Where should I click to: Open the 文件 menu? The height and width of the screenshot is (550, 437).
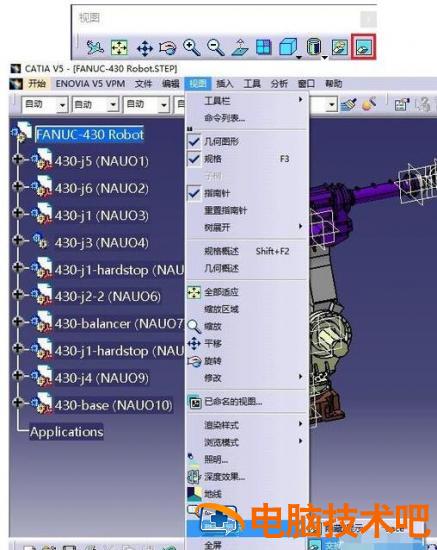coord(143,84)
